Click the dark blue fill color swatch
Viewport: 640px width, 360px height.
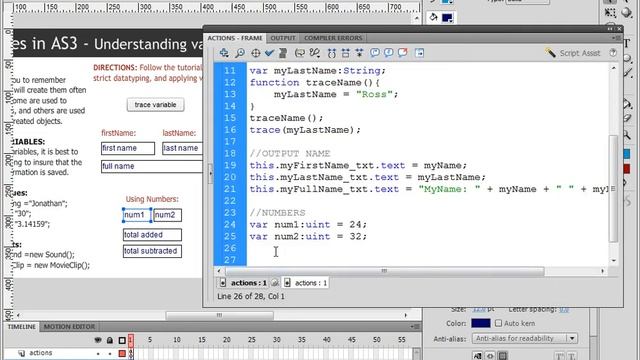click(447, 18)
